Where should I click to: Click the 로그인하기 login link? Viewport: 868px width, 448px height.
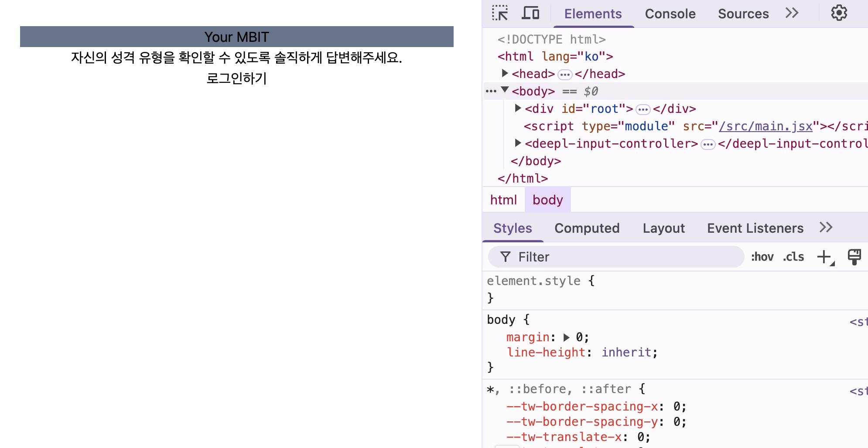[x=236, y=78]
